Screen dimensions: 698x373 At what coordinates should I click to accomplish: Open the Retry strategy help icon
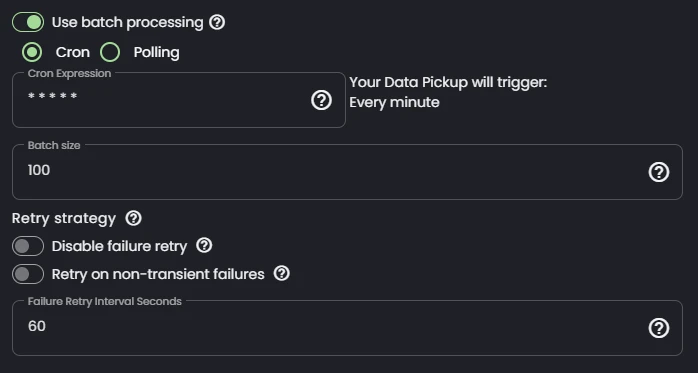(x=134, y=219)
